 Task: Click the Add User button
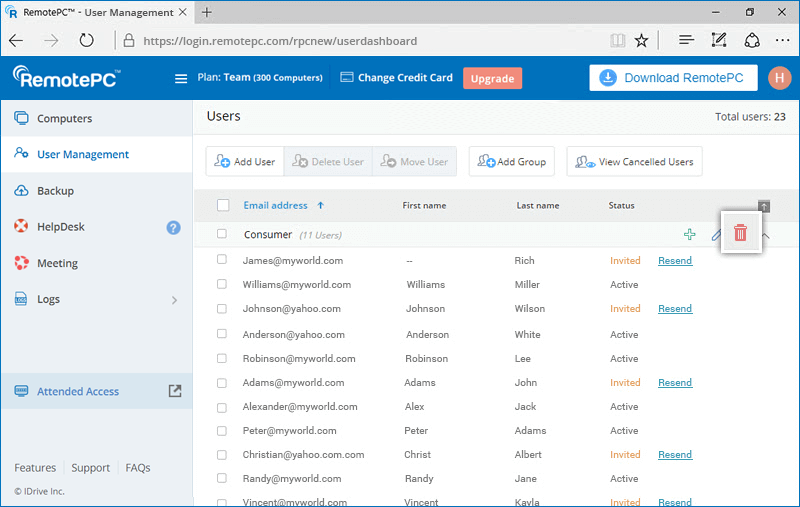coord(245,162)
